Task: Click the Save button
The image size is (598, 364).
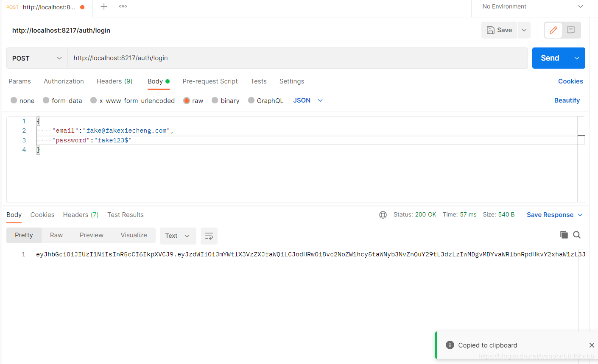Action: 499,30
